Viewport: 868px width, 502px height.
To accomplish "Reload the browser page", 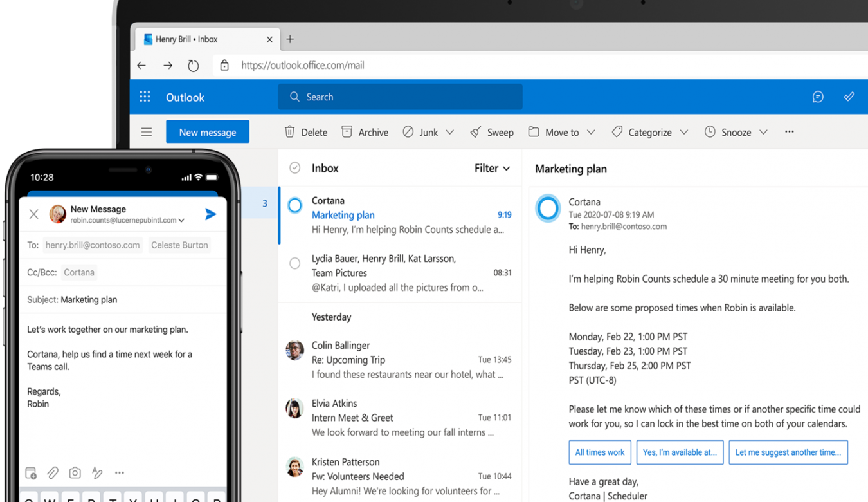I will (194, 65).
